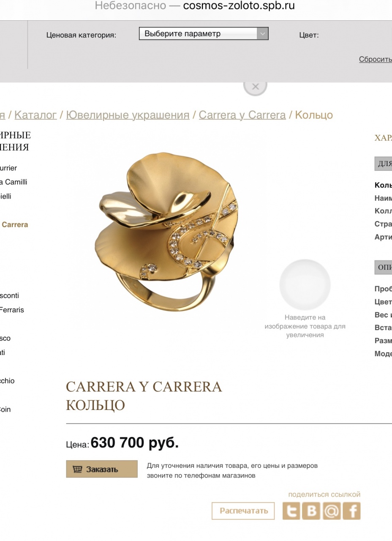Open Carrera y Carrera breadcrumb link
Screen dimensions: 392x541
[x=242, y=115]
